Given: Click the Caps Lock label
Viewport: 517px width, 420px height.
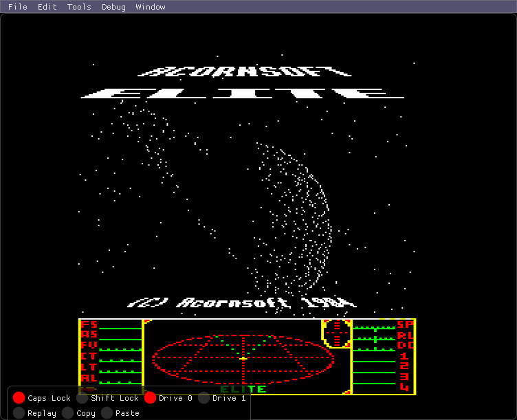Looking at the screenshot, I should click(x=49, y=398).
